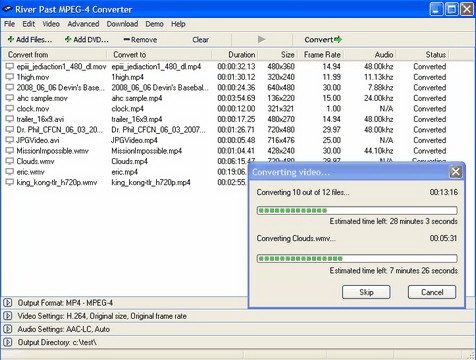Click the overall files progress bar

[x=357, y=210]
